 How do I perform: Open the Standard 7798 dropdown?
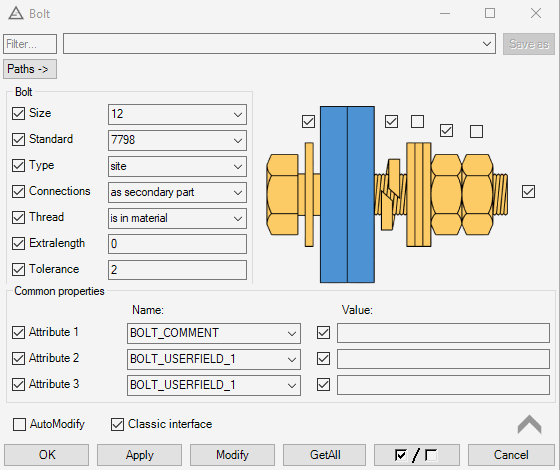[177, 140]
